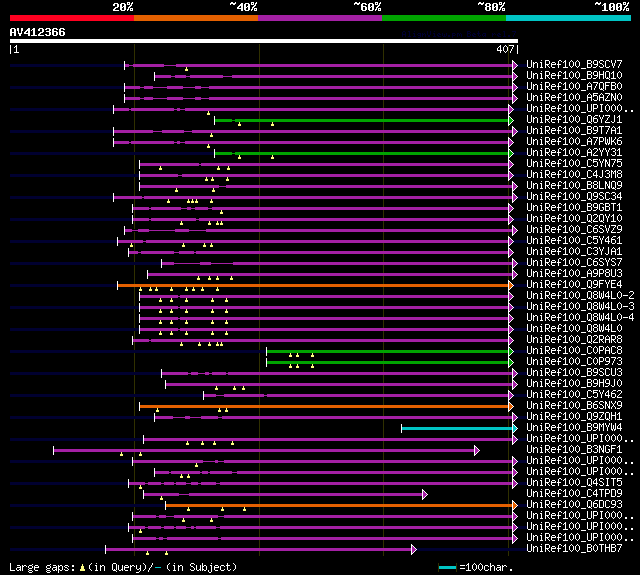Select the UniRef100_A2YY31 label
The image size is (640, 575).
point(574,152)
